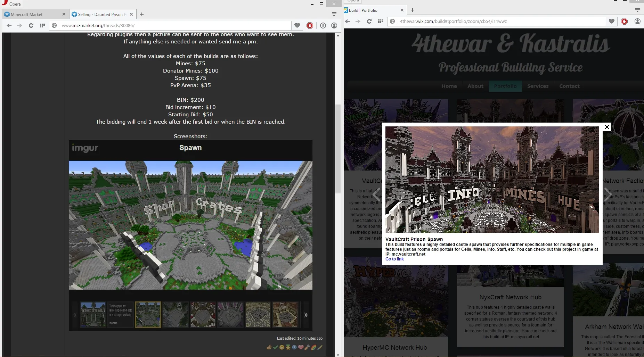Image resolution: width=644 pixels, height=357 pixels.
Task: Bookmark the Portfolio page with heart icon
Action: [611, 21]
